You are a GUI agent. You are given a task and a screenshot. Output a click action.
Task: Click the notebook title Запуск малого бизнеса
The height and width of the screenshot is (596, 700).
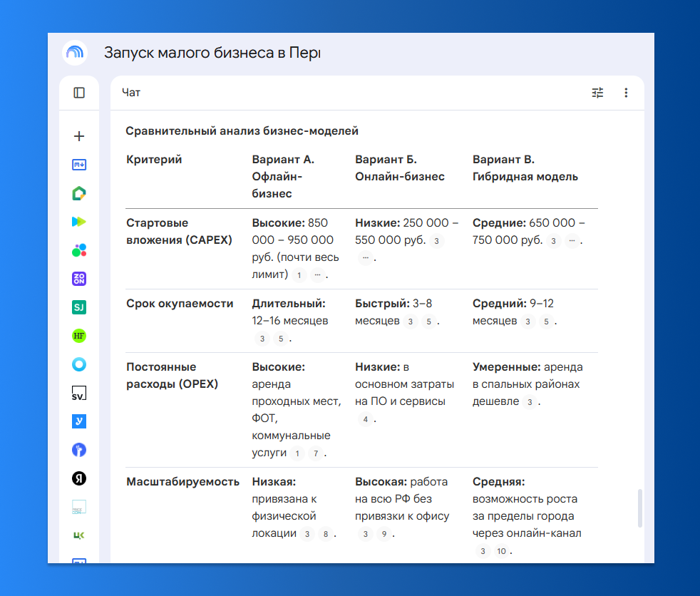212,53
